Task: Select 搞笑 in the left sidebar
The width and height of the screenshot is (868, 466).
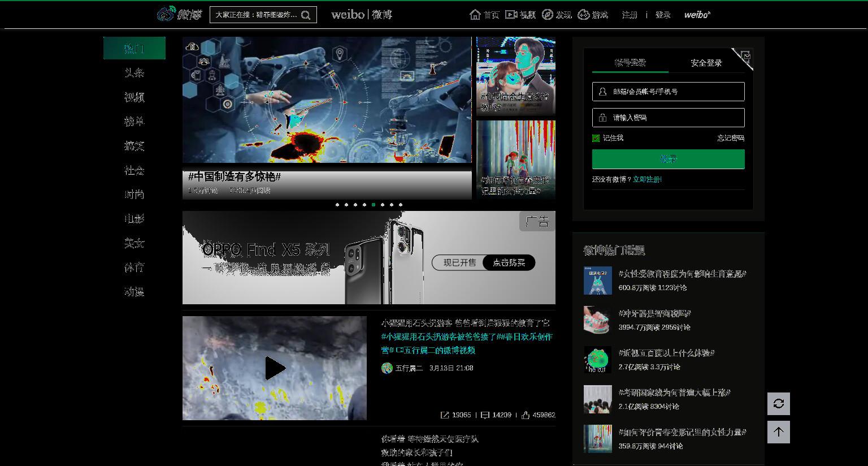Action: click(x=134, y=146)
